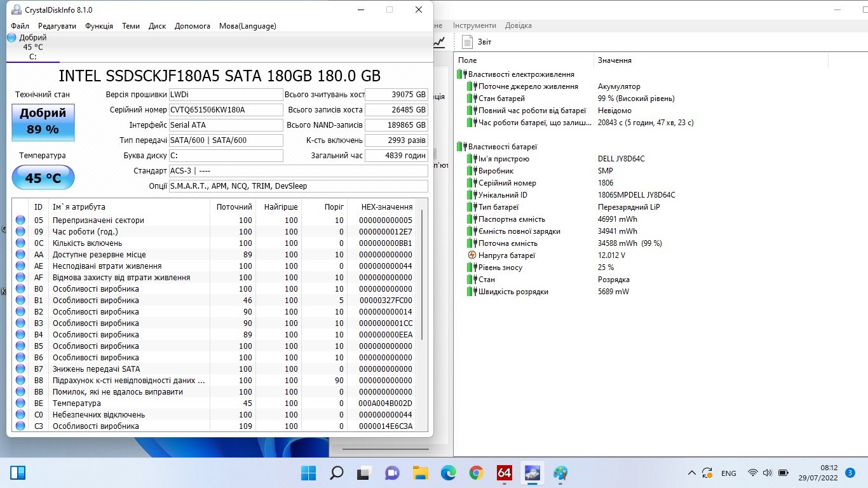This screenshot has width=868, height=488.
Task: Click the group icon beside Властивості батареї
Action: (x=461, y=147)
